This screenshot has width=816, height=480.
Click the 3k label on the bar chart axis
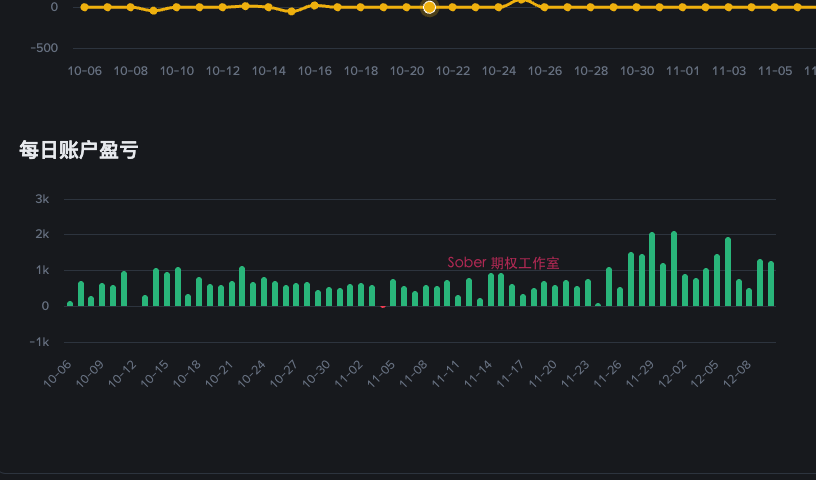42,199
